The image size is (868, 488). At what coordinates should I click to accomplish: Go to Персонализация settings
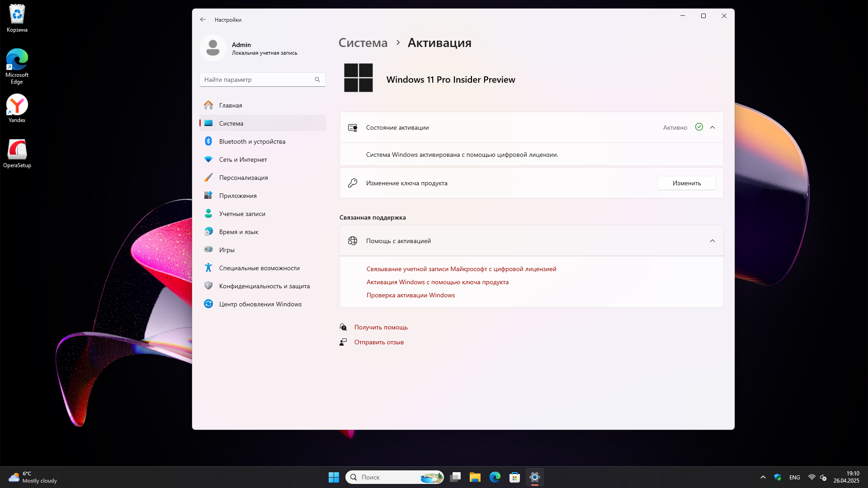pyautogui.click(x=243, y=178)
